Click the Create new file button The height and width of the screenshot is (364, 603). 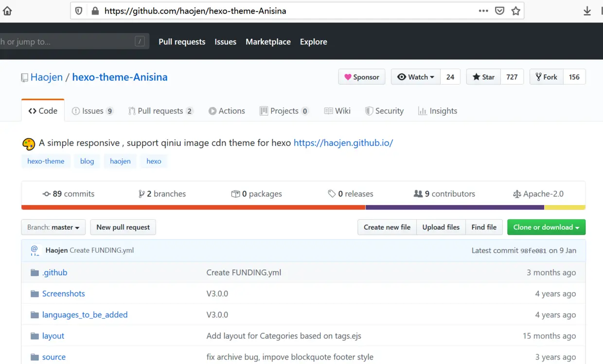387,227
